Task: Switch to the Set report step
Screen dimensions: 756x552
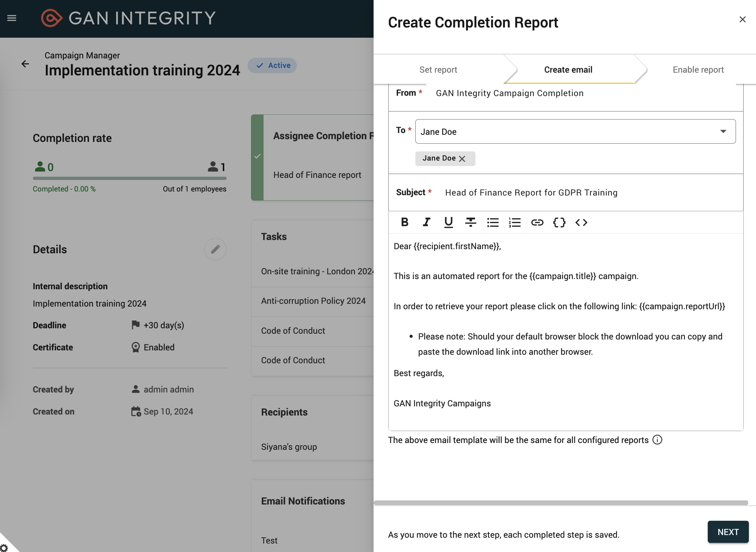Action: 438,70
